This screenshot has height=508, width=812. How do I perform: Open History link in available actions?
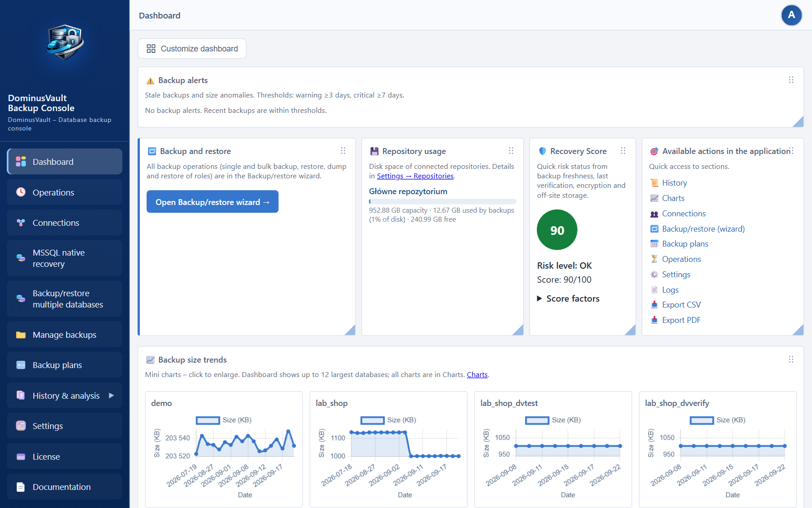click(674, 183)
